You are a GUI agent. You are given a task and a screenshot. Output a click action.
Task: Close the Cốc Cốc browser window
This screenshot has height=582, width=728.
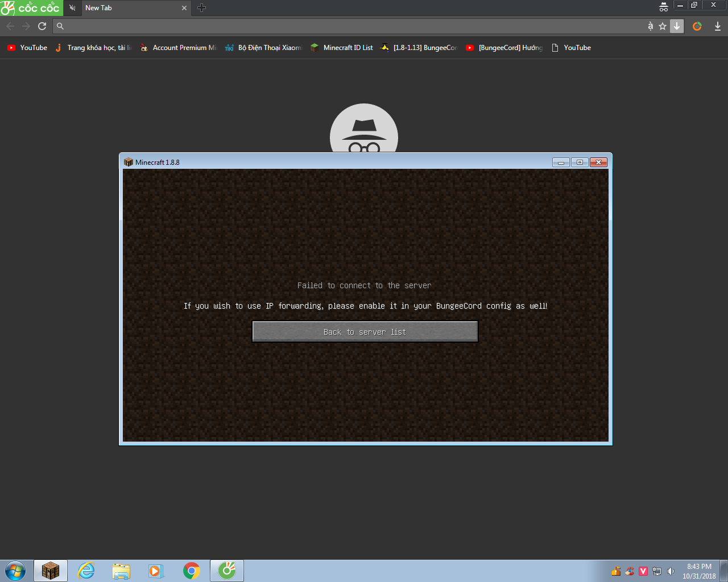pyautogui.click(x=714, y=5)
